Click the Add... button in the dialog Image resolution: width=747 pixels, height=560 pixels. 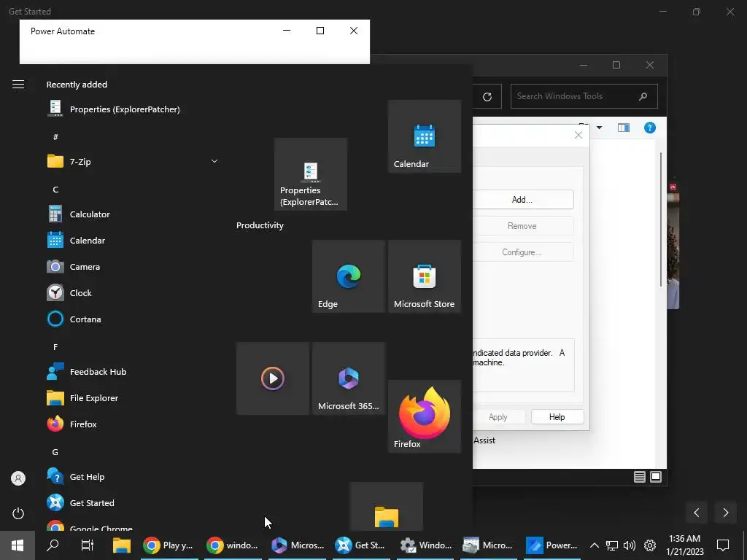point(523,200)
